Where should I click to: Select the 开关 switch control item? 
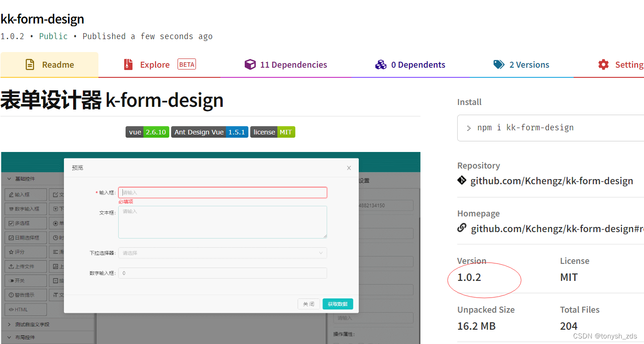pos(26,280)
